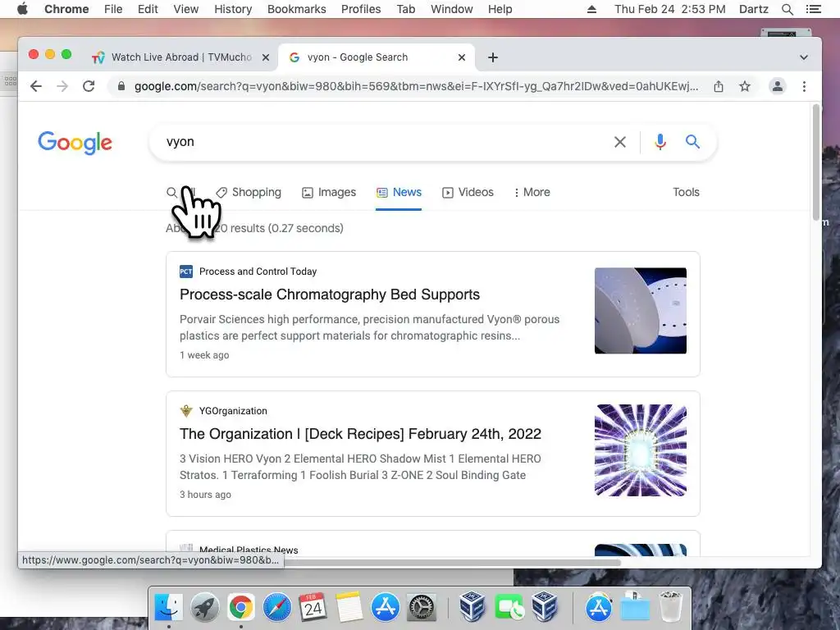Open Spotlight search in menu bar
The image size is (840, 630).
[787, 9]
